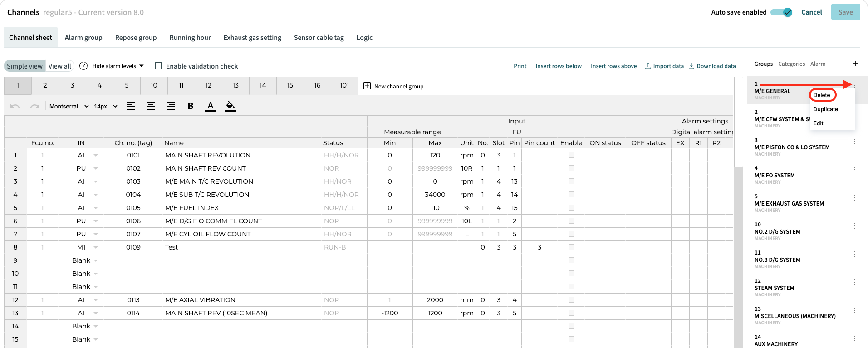Click the redo arrow icon

tap(35, 106)
